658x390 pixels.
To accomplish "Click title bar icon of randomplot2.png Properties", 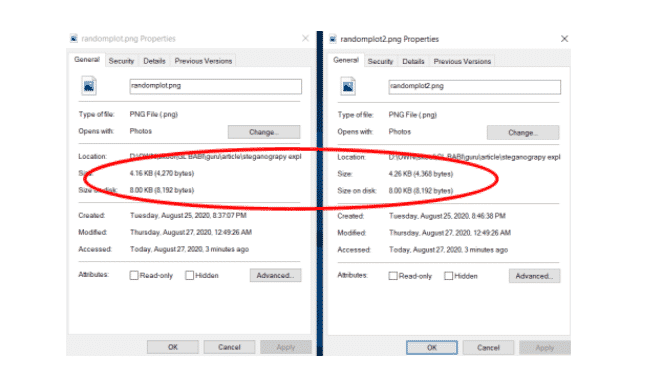I will click(333, 39).
